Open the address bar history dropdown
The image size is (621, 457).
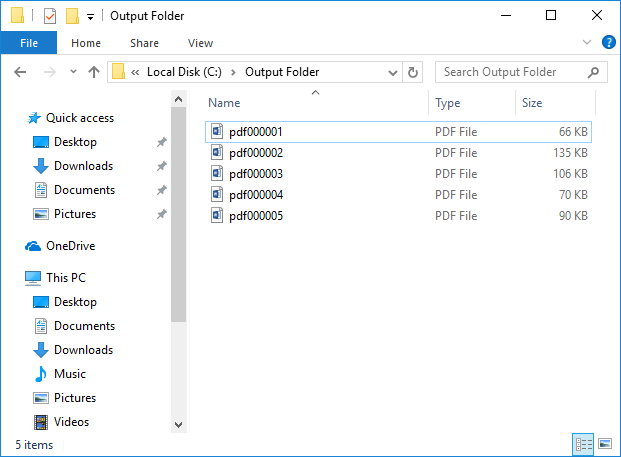391,72
